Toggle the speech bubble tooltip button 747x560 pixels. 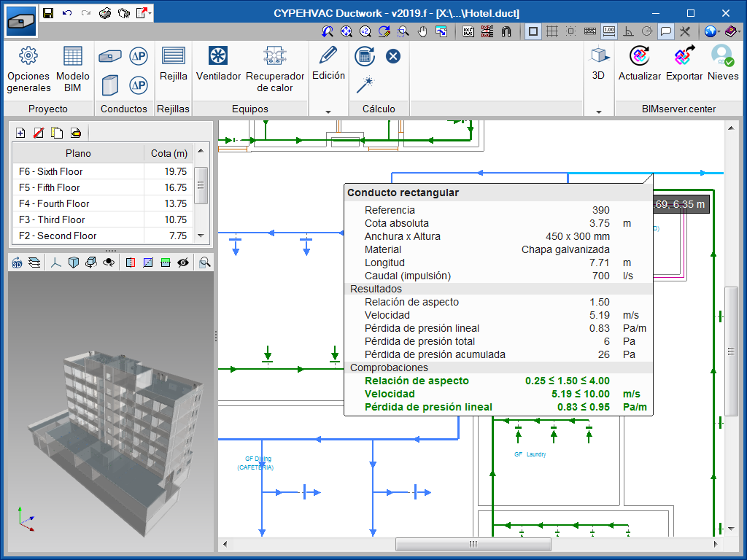point(666,31)
